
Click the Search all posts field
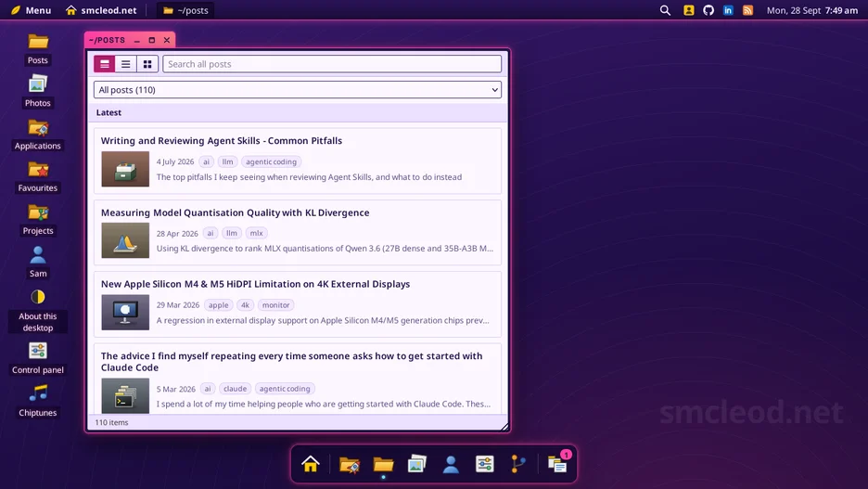332,64
